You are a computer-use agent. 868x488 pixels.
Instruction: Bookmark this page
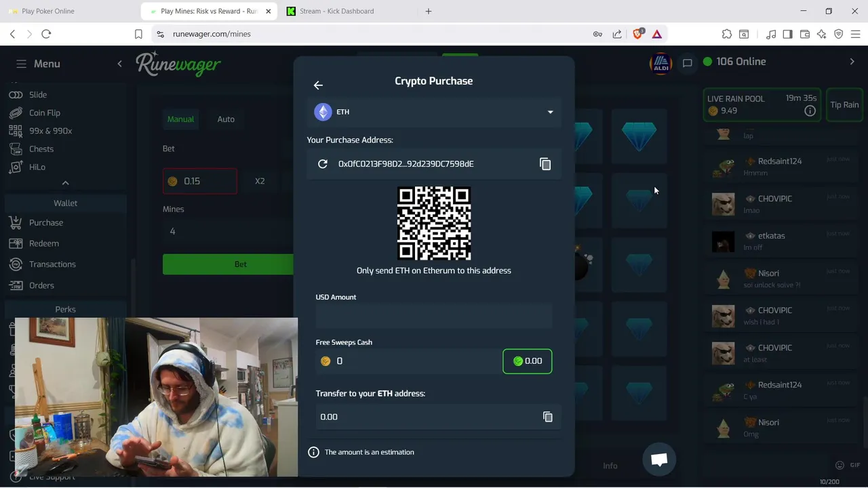pyautogui.click(x=138, y=34)
